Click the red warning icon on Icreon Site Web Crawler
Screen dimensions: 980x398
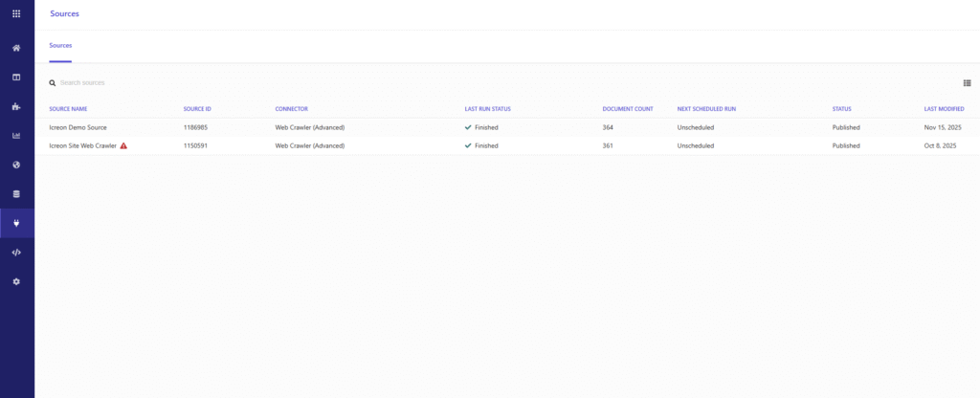[123, 145]
